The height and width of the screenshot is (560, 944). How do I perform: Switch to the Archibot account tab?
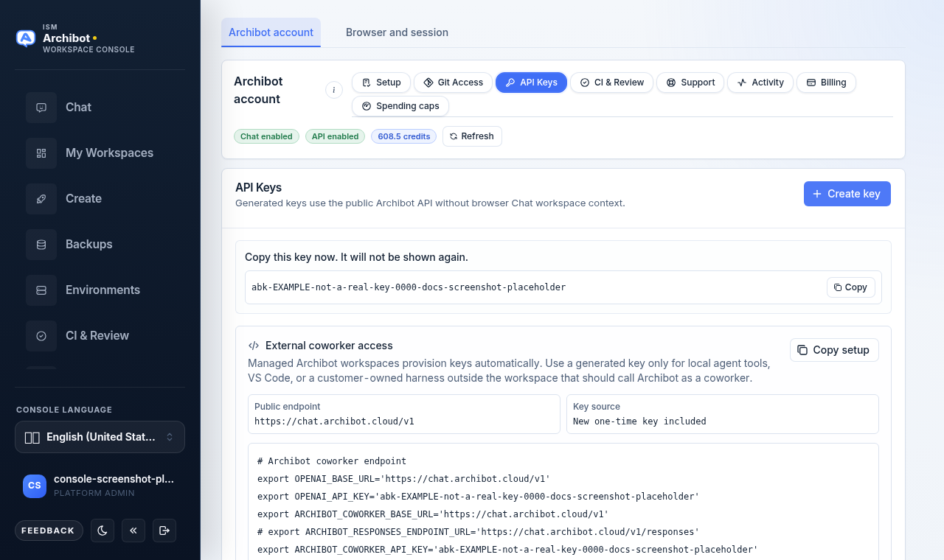click(271, 32)
